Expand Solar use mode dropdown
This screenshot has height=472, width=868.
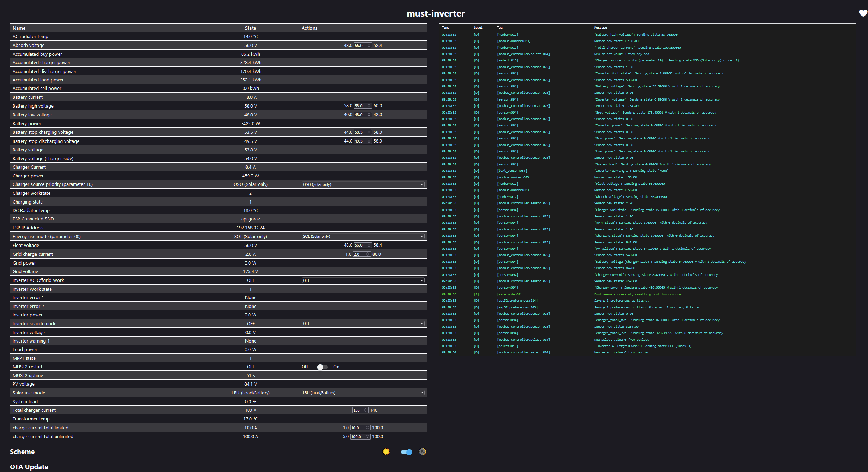coord(363,393)
